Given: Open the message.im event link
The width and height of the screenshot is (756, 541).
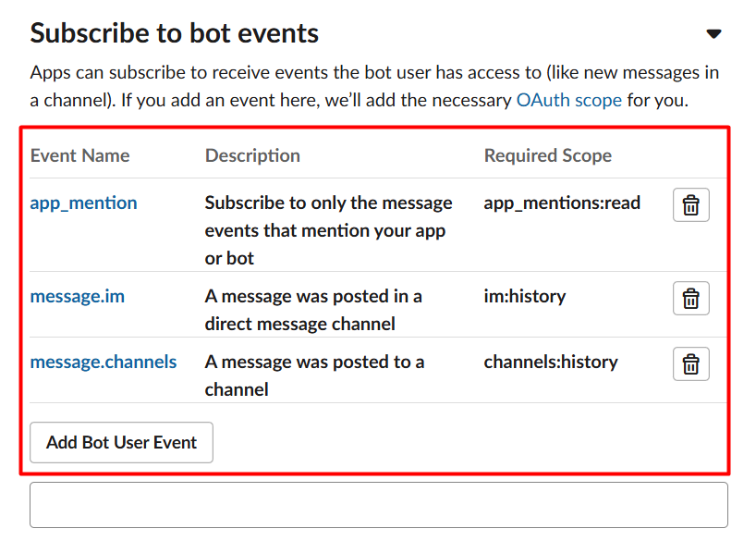Looking at the screenshot, I should click(x=77, y=296).
